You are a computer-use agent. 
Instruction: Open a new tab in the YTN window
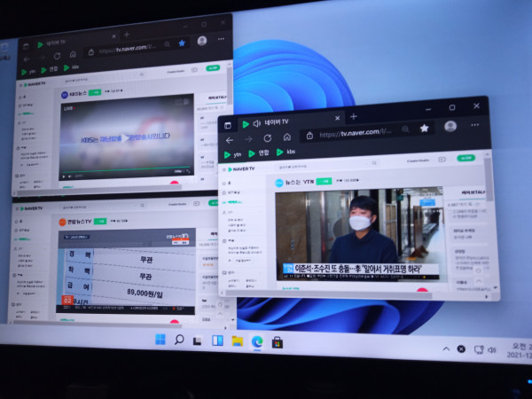click(354, 116)
